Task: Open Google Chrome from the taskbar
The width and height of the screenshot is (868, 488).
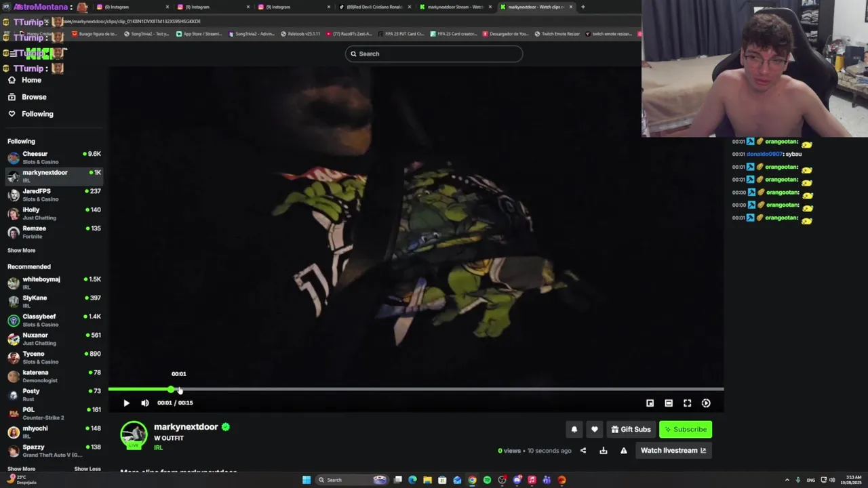Action: coord(472,480)
